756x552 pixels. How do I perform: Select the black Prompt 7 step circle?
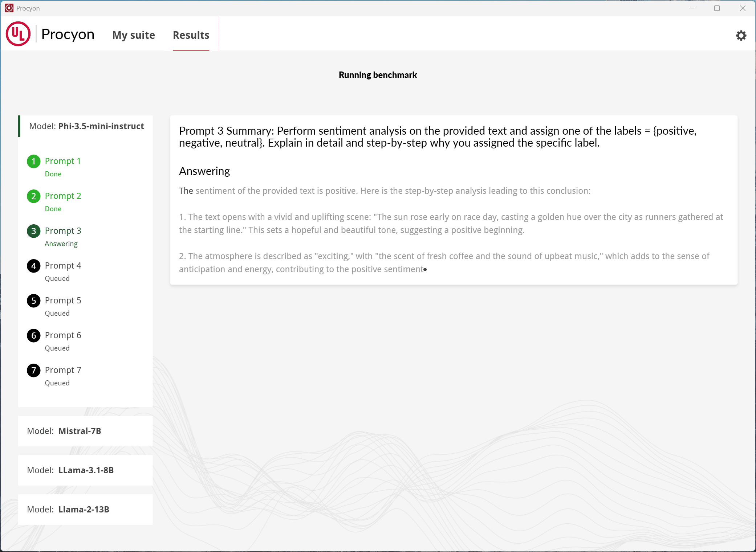pos(34,370)
